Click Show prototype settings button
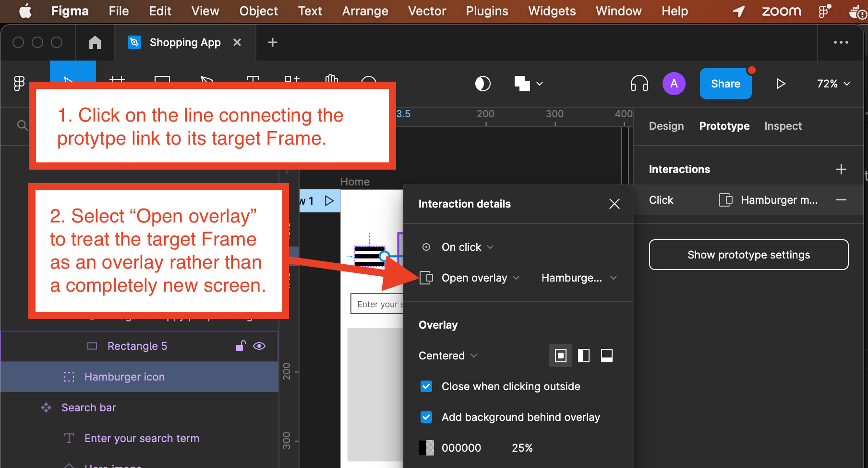The width and height of the screenshot is (868, 468). (x=748, y=255)
